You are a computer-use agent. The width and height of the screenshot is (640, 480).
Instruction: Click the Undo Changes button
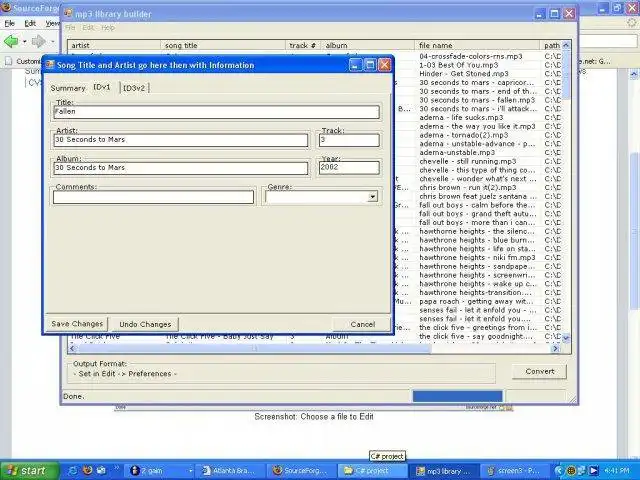(145, 324)
